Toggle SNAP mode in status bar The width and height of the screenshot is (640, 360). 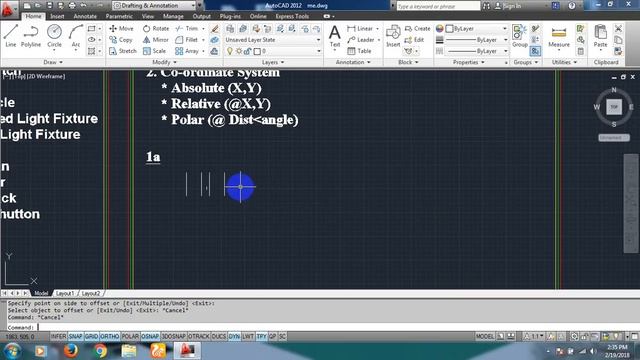76,336
